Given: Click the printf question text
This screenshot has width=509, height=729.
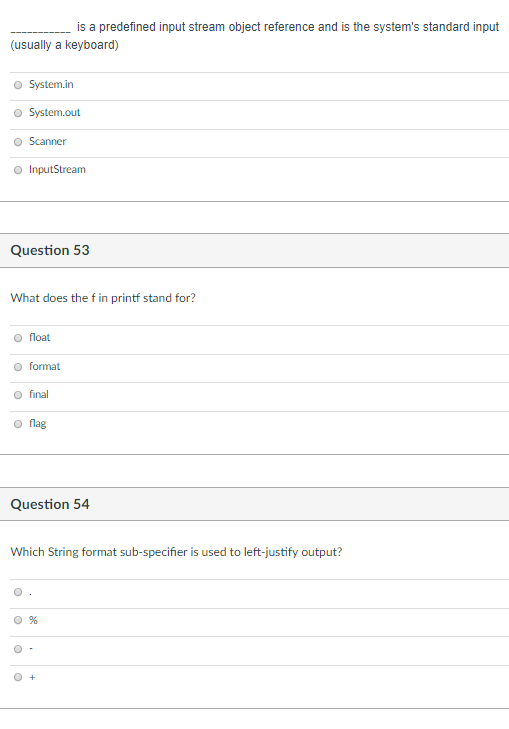Looking at the screenshot, I should [103, 298].
